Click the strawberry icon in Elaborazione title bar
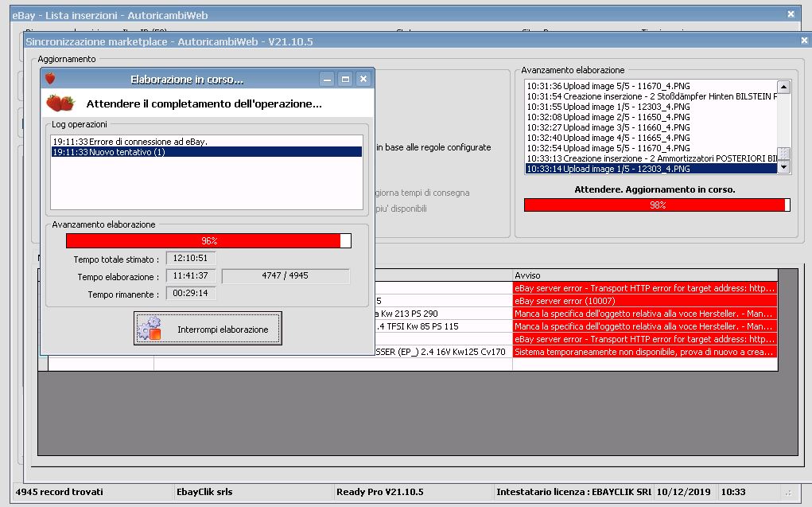The height and width of the screenshot is (507, 812). [50, 78]
